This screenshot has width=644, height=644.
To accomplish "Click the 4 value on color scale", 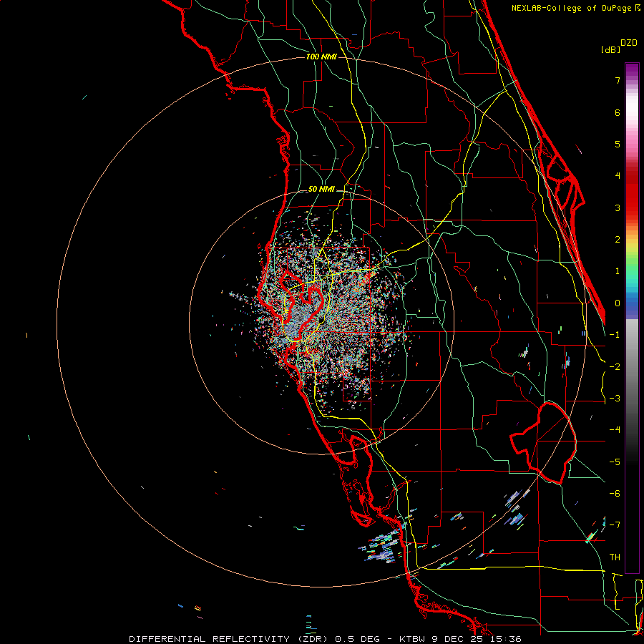I will (x=618, y=176).
